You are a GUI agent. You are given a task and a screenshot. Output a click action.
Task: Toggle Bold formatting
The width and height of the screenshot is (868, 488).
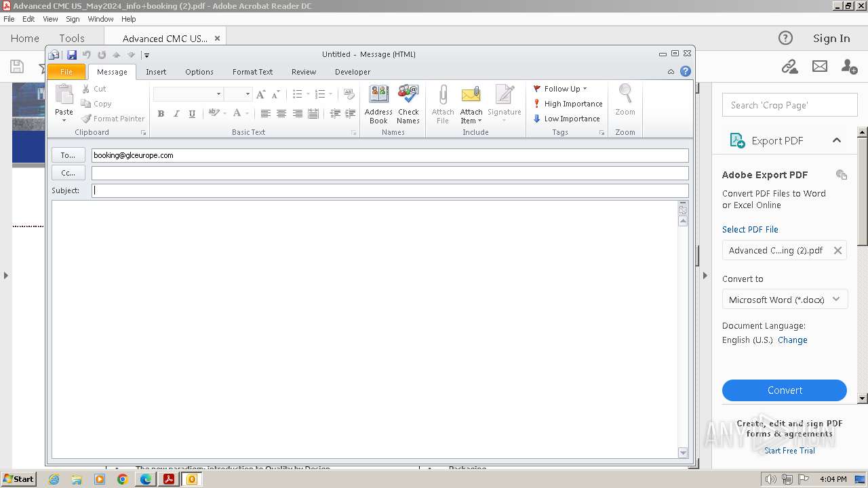point(161,114)
